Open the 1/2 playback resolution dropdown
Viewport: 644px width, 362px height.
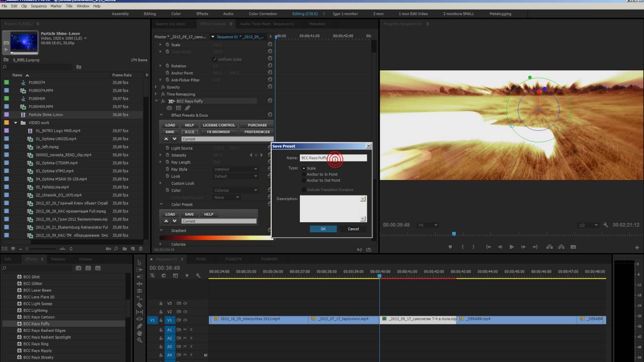pos(588,225)
